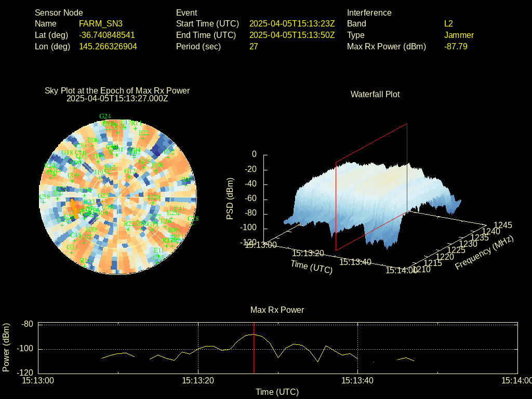This screenshot has width=532, height=399.
Task: Click the Jammer interference type value
Action: [x=459, y=35]
